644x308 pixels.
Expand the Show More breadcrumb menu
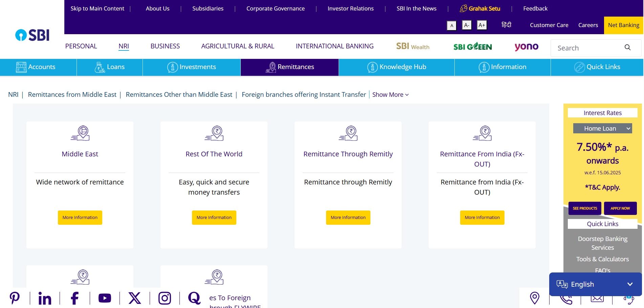[x=390, y=95]
